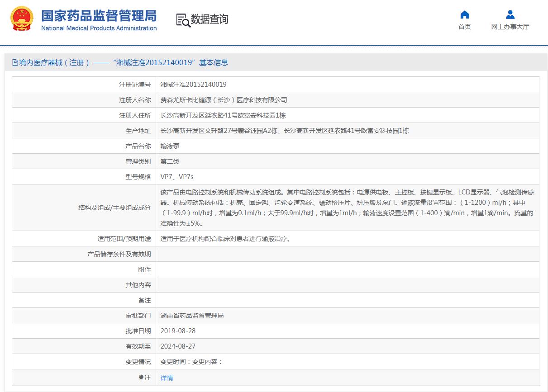Click the 注册证编号 label
548x392 pixels.
(135, 85)
